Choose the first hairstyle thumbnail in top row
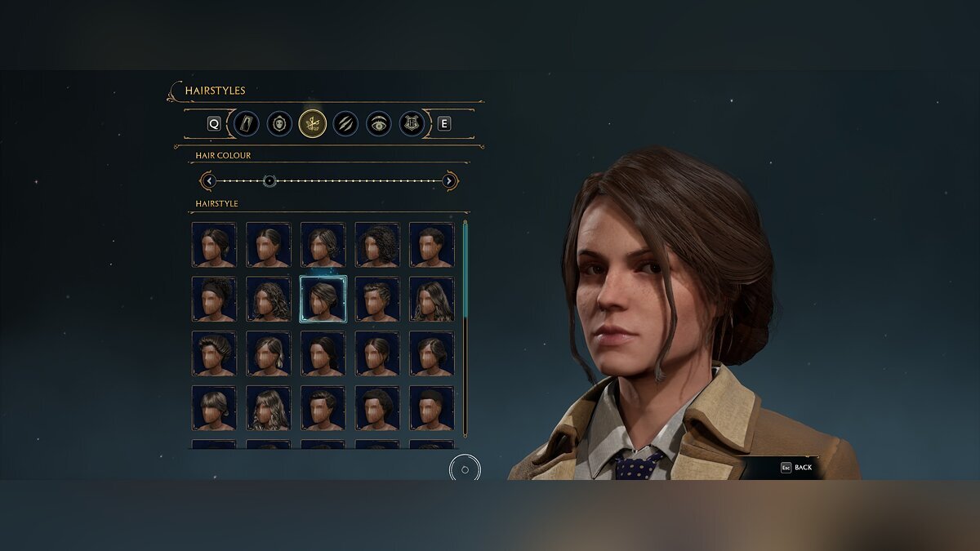 [214, 244]
